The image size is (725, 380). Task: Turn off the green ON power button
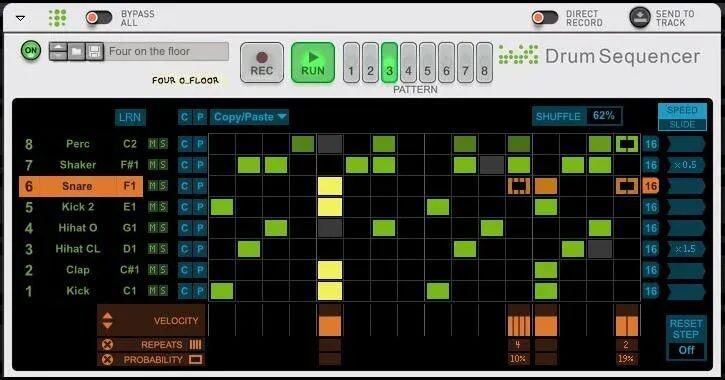[31, 50]
